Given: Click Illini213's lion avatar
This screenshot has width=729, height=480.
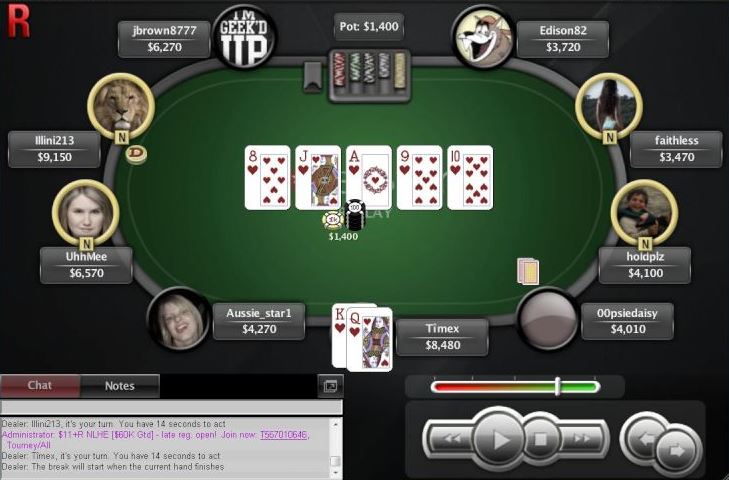Looking at the screenshot, I should [x=121, y=107].
